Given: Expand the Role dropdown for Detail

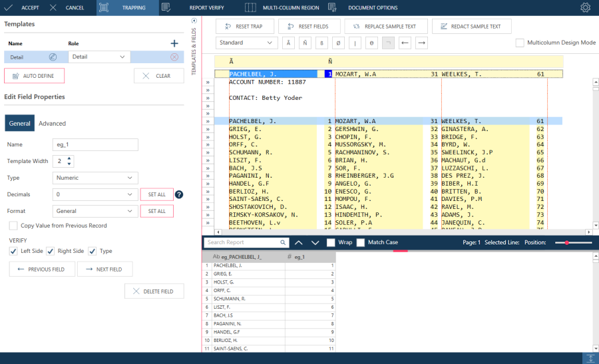Looking at the screenshot, I should 99,57.
